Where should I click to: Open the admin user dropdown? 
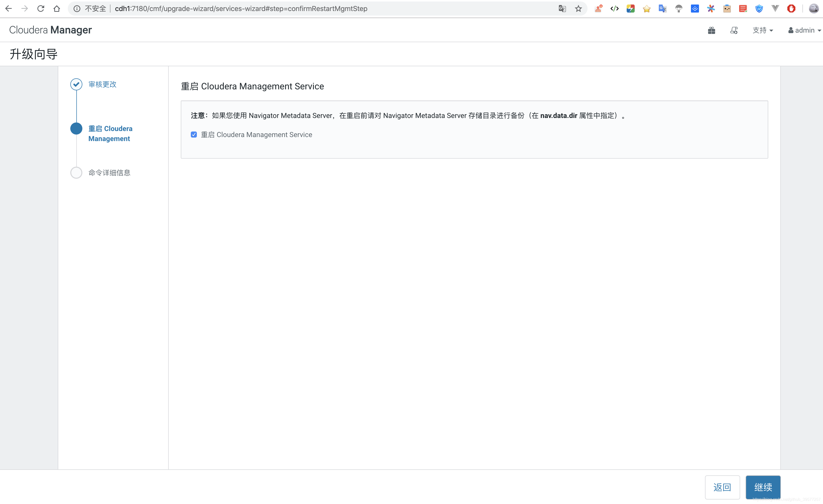804,30
